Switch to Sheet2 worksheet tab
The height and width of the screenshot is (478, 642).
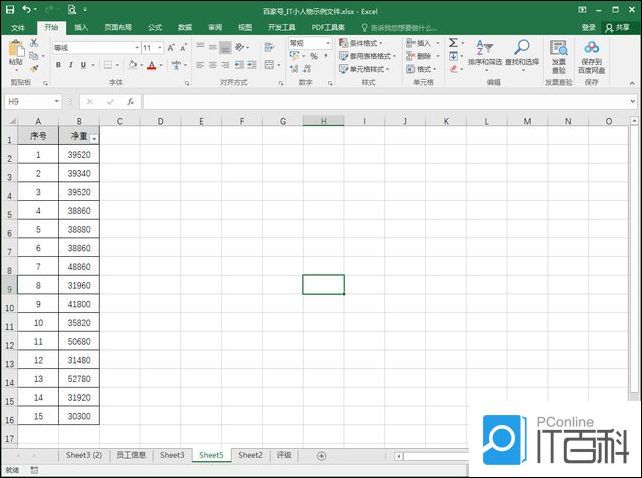tap(250, 455)
